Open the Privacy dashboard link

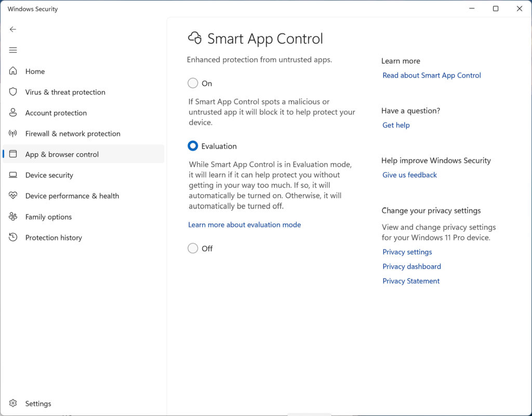(411, 267)
